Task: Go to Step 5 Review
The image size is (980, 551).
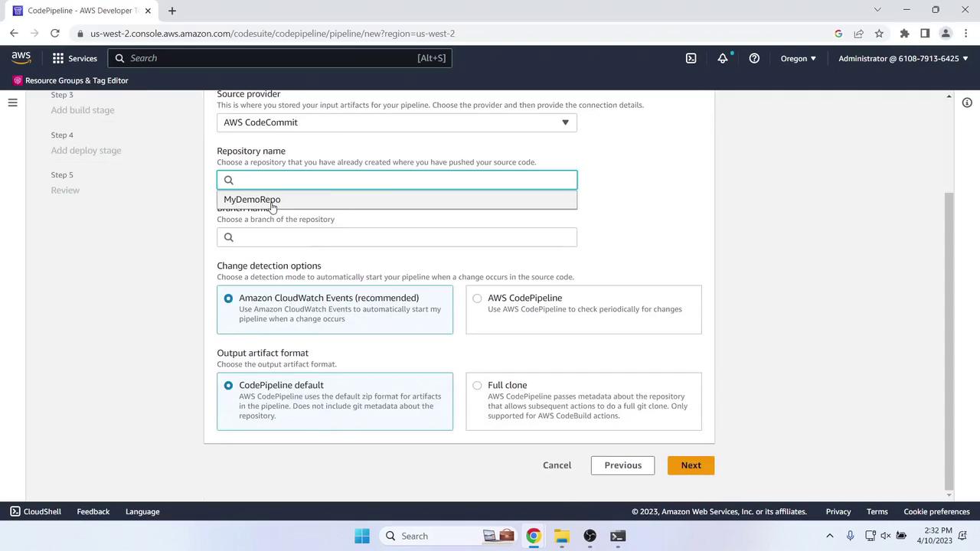Action: 65,191
